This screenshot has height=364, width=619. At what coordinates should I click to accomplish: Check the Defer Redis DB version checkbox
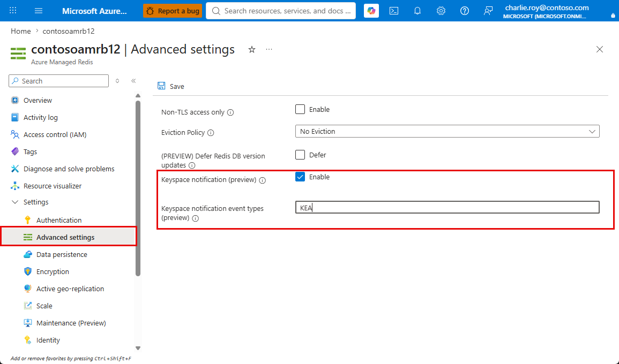click(300, 155)
